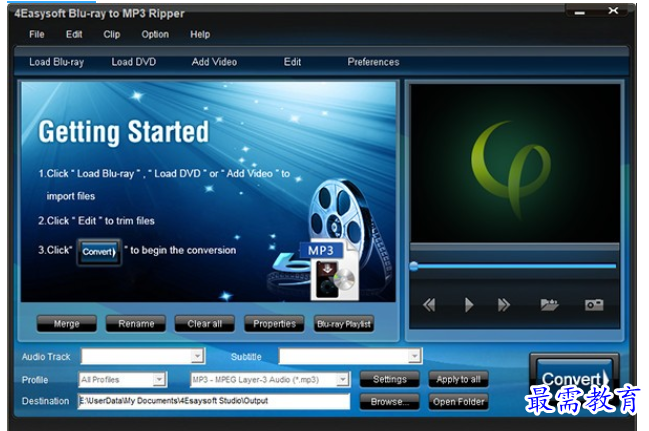
Task: Click the Merge button
Action: (x=67, y=324)
